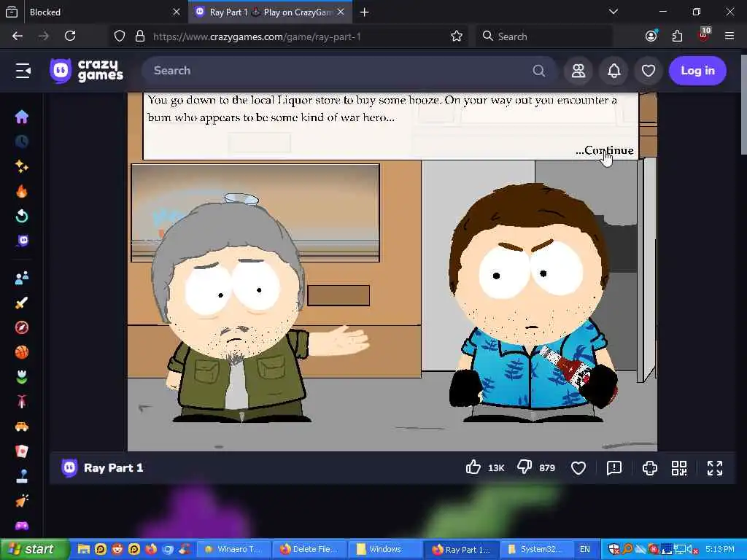Switch to Windows folder taskbar button

pyautogui.click(x=385, y=550)
